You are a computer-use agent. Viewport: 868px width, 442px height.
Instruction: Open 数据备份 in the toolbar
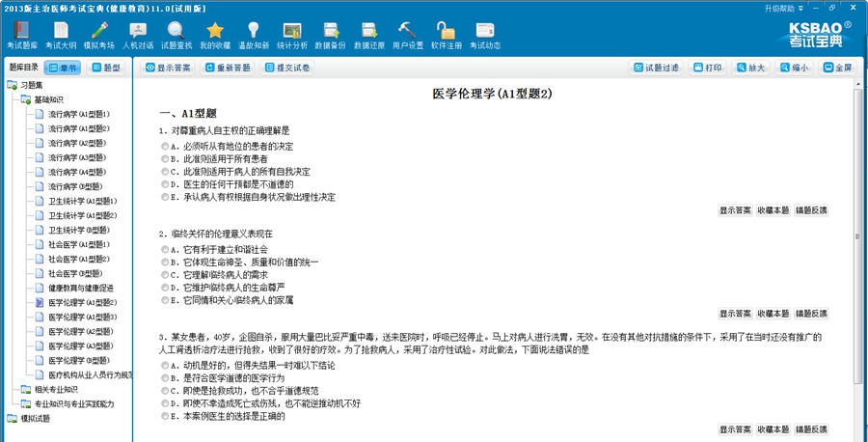click(331, 36)
